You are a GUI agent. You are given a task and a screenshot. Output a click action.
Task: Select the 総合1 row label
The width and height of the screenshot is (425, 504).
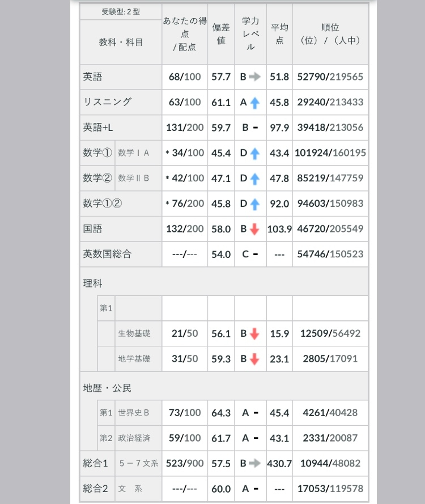(95, 464)
